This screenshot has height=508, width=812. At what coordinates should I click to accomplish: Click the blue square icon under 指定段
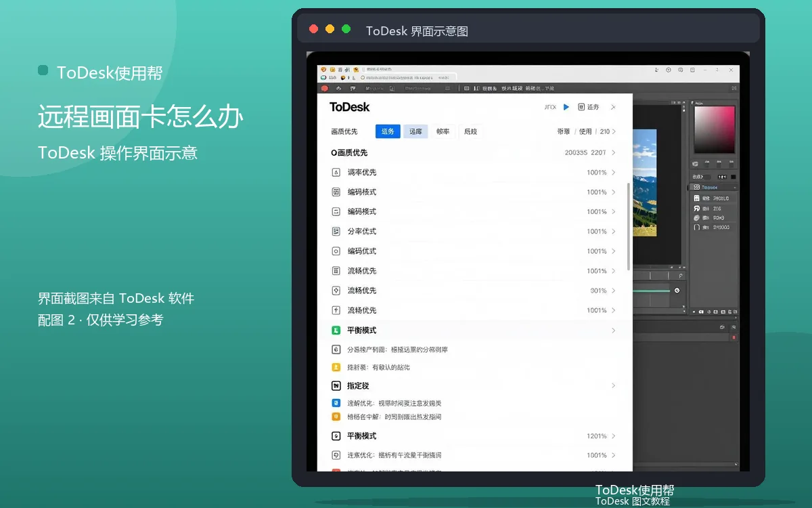[336, 403]
